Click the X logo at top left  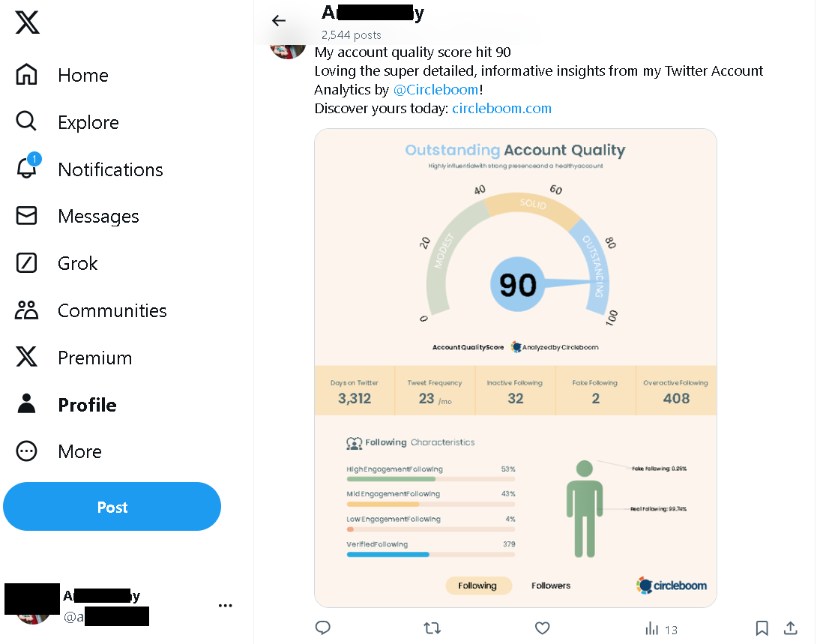click(26, 22)
